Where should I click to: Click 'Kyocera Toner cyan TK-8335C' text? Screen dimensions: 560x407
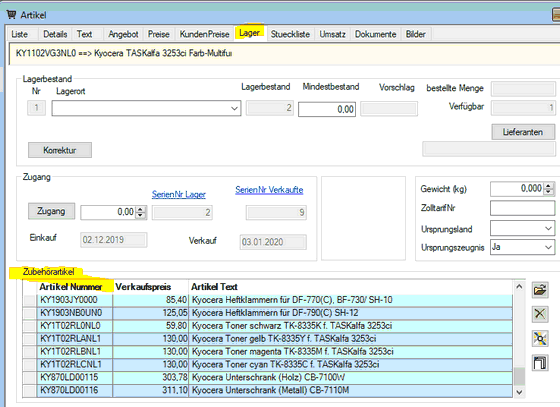tap(285, 364)
